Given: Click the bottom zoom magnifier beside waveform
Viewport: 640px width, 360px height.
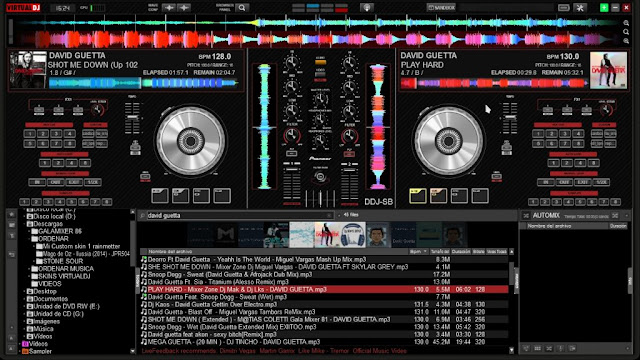Looking at the screenshot, I should coord(626,41).
